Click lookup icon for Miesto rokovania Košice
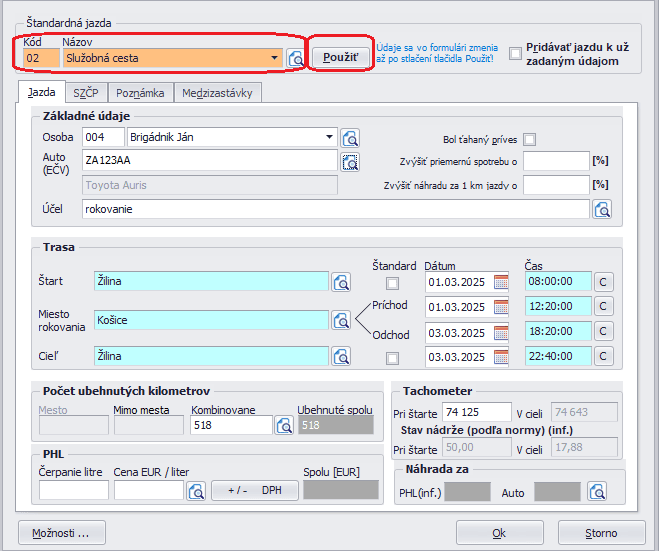Screen dimensions: 659x551 pyautogui.click(x=341, y=320)
